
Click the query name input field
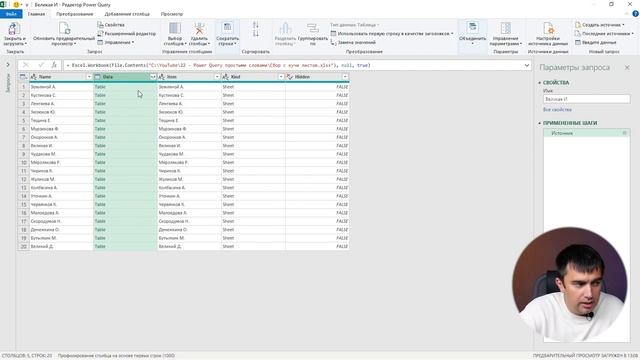coord(587,99)
